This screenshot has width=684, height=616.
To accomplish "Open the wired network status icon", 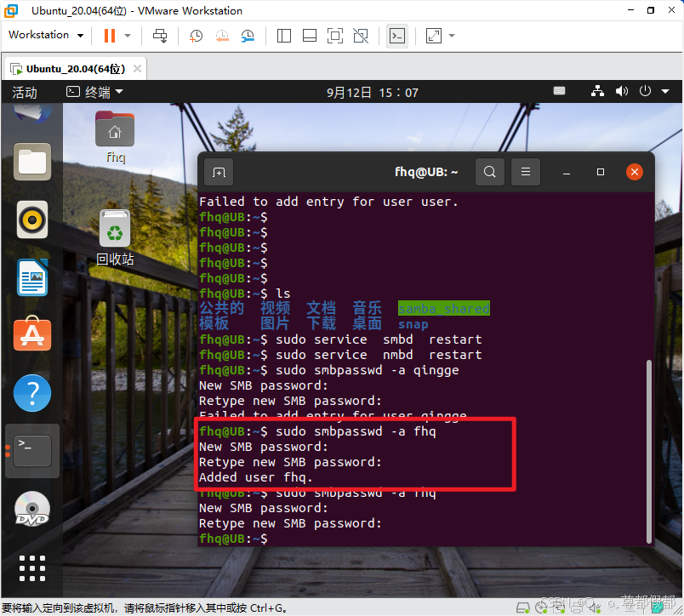I will (x=597, y=91).
